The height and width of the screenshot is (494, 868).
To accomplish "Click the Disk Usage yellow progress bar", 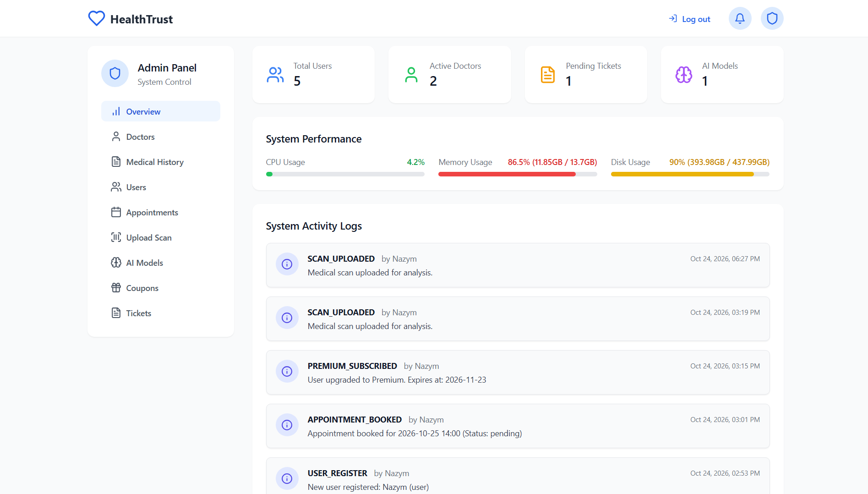I will point(690,174).
